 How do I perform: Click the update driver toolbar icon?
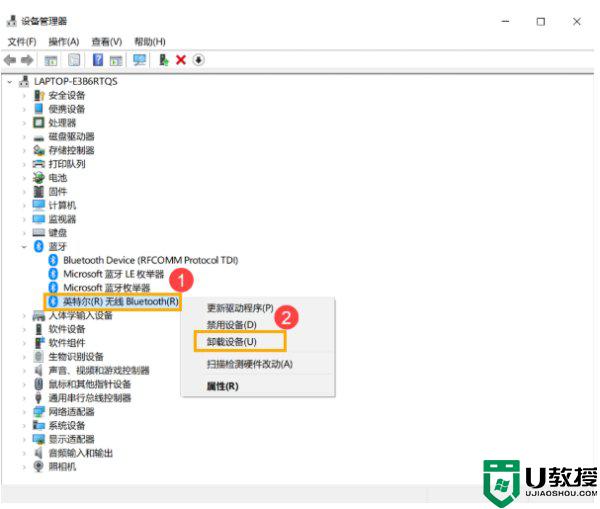pyautogui.click(x=164, y=60)
